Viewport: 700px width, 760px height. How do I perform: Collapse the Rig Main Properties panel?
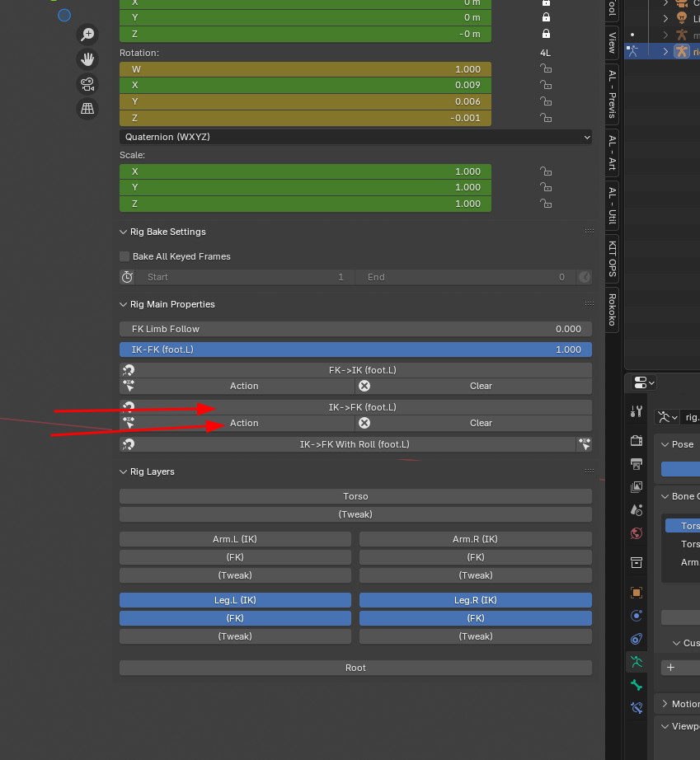[x=123, y=304]
